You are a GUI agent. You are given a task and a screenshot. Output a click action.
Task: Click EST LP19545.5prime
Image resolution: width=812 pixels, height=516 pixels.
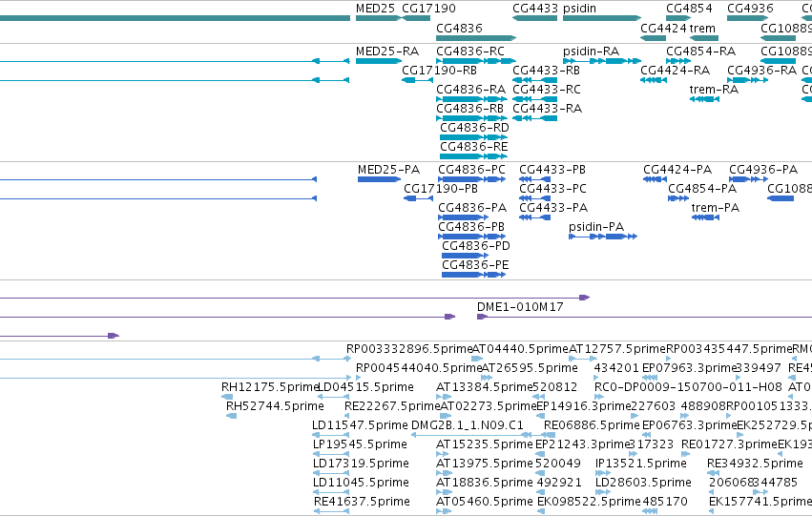pyautogui.click(x=360, y=444)
